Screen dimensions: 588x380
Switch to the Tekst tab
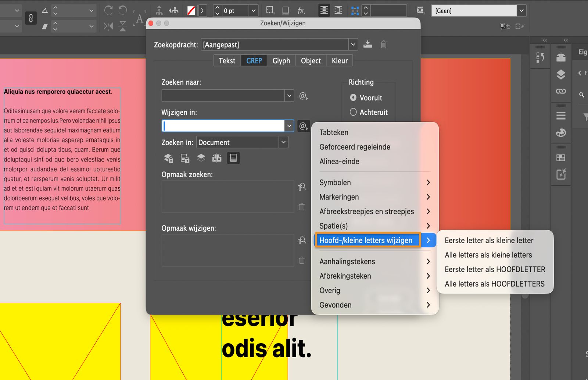[x=227, y=61]
